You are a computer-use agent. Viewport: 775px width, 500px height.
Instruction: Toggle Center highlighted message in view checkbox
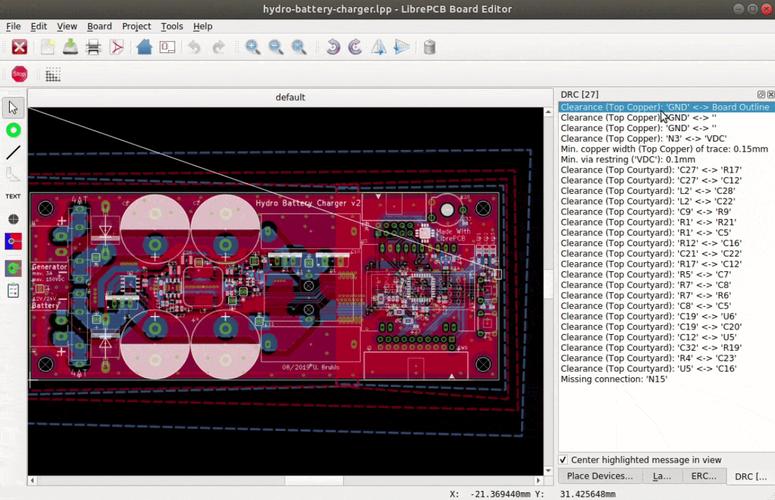pos(563,460)
